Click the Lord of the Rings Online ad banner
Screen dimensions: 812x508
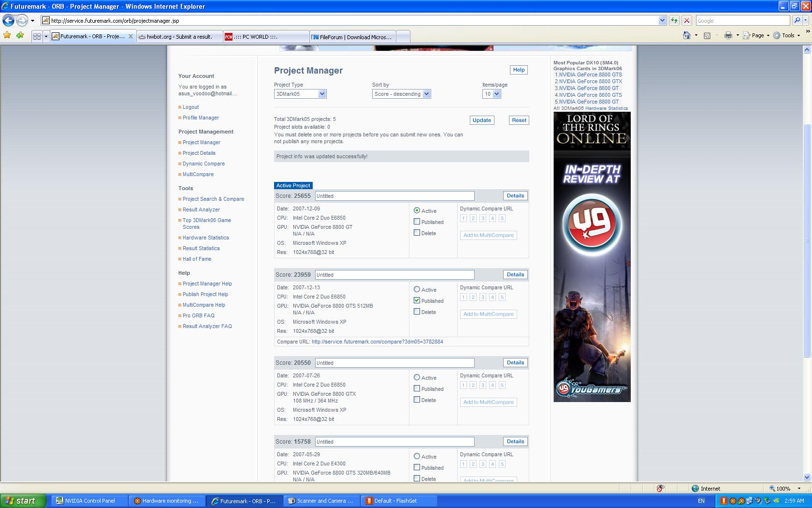point(592,256)
